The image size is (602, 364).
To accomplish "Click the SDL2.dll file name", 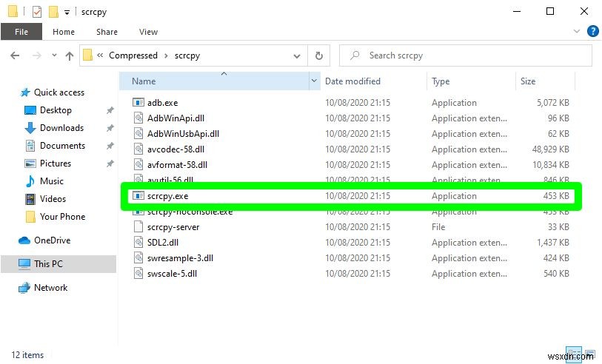I will [163, 243].
